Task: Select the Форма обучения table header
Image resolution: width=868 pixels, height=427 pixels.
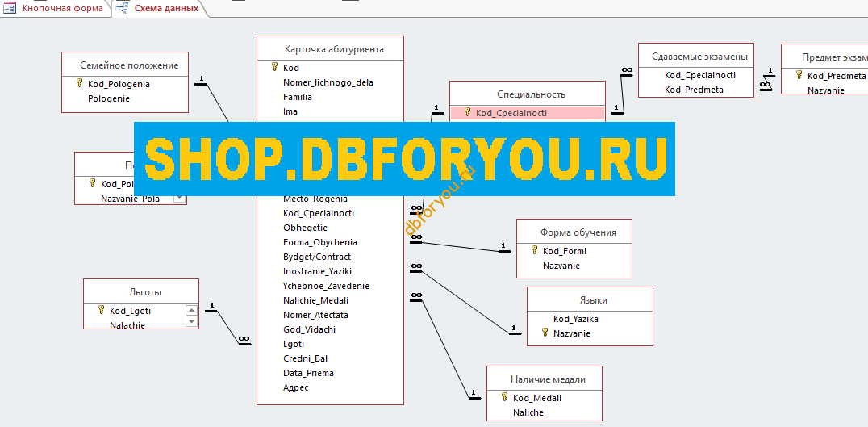Action: [574, 232]
